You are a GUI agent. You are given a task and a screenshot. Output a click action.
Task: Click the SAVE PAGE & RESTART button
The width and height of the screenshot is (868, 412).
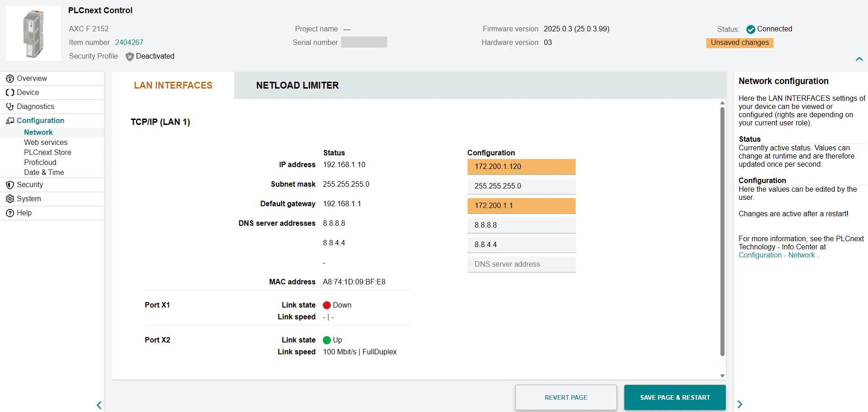[x=675, y=397]
